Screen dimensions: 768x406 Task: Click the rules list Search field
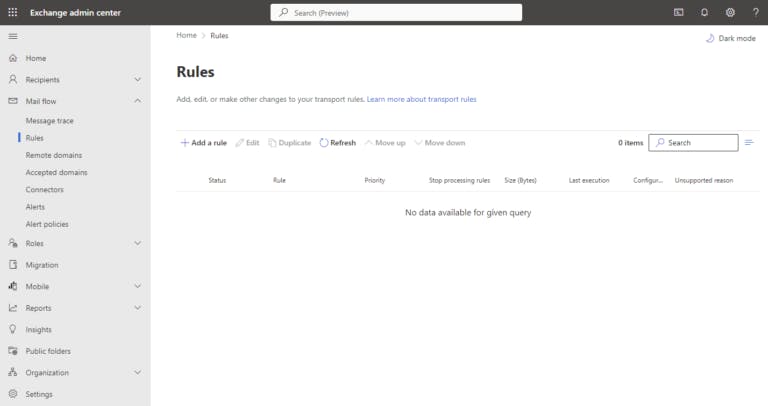pyautogui.click(x=693, y=143)
